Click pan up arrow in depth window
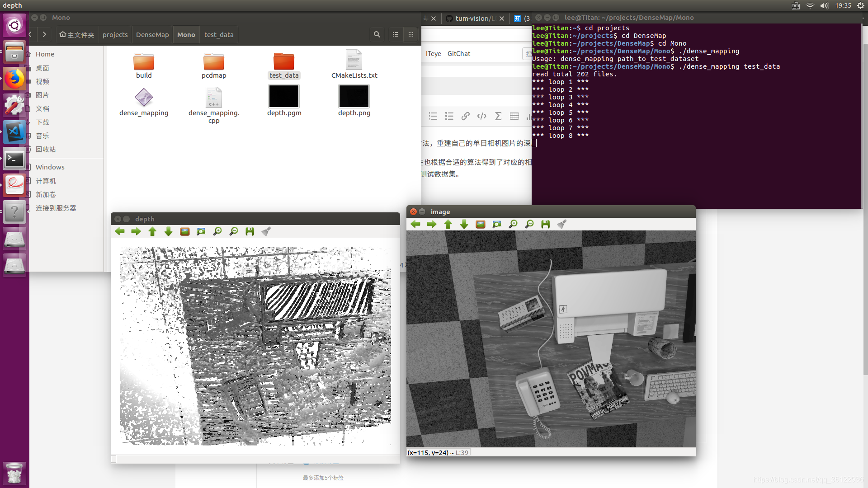The height and width of the screenshot is (488, 868). [x=152, y=231]
